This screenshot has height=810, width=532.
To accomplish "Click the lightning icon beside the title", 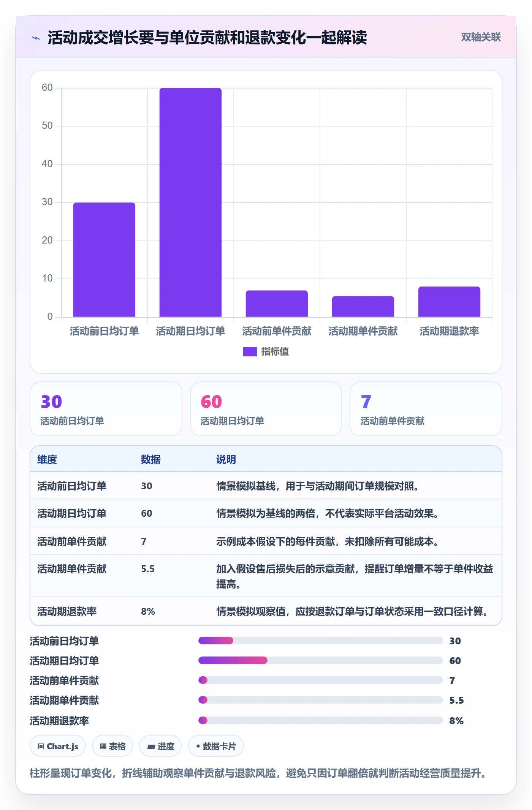I will tap(36, 38).
